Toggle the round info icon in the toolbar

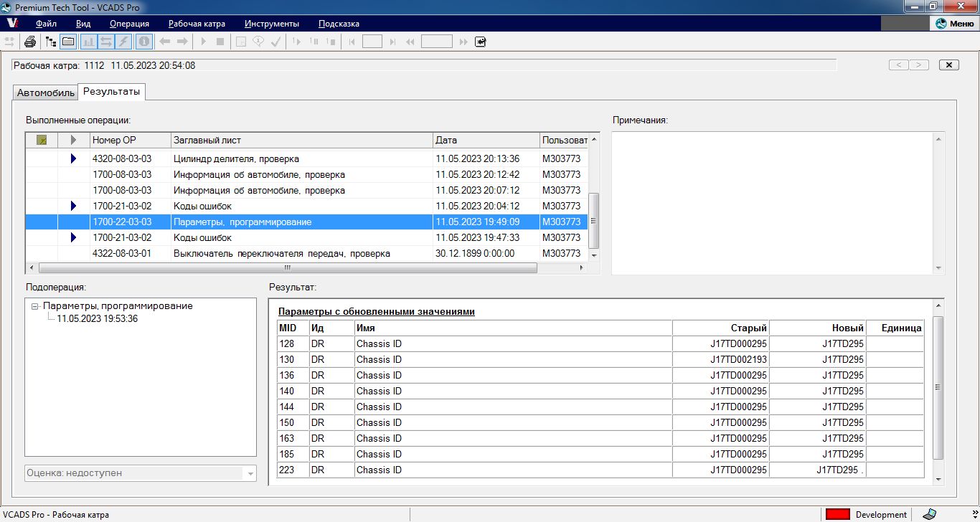pos(144,42)
